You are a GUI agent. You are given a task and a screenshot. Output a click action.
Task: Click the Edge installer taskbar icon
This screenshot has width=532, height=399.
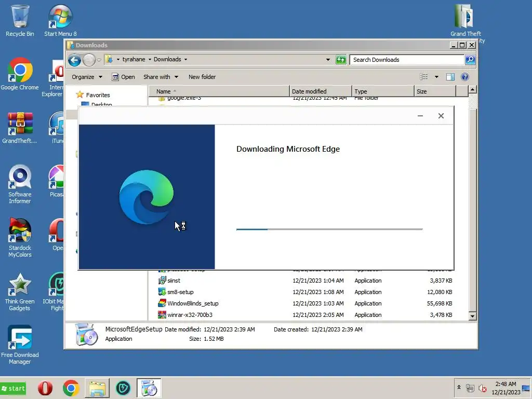[x=149, y=388]
